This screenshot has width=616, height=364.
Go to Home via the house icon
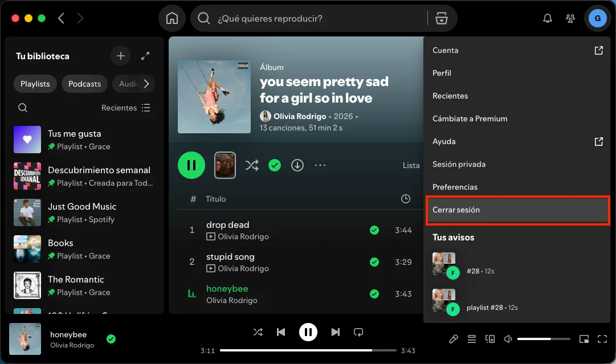coord(172,18)
